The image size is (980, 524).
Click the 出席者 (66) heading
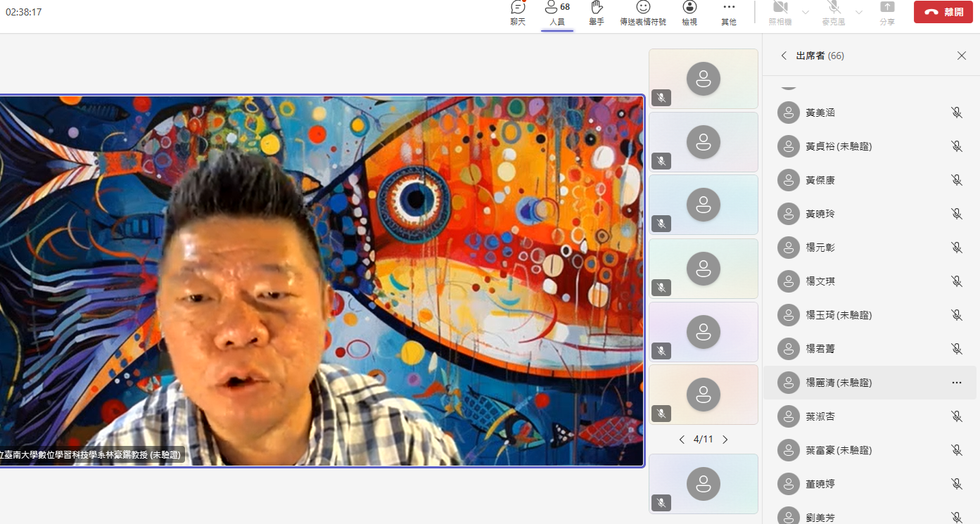pos(820,56)
